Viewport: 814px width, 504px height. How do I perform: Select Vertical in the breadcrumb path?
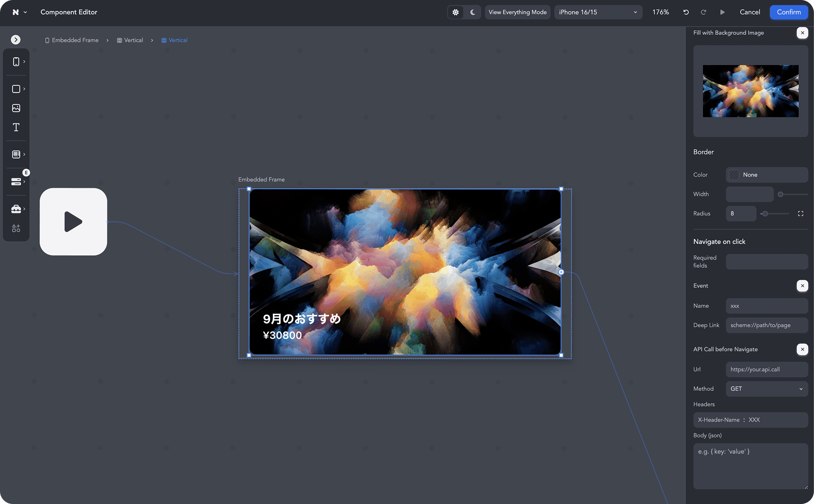pos(134,40)
